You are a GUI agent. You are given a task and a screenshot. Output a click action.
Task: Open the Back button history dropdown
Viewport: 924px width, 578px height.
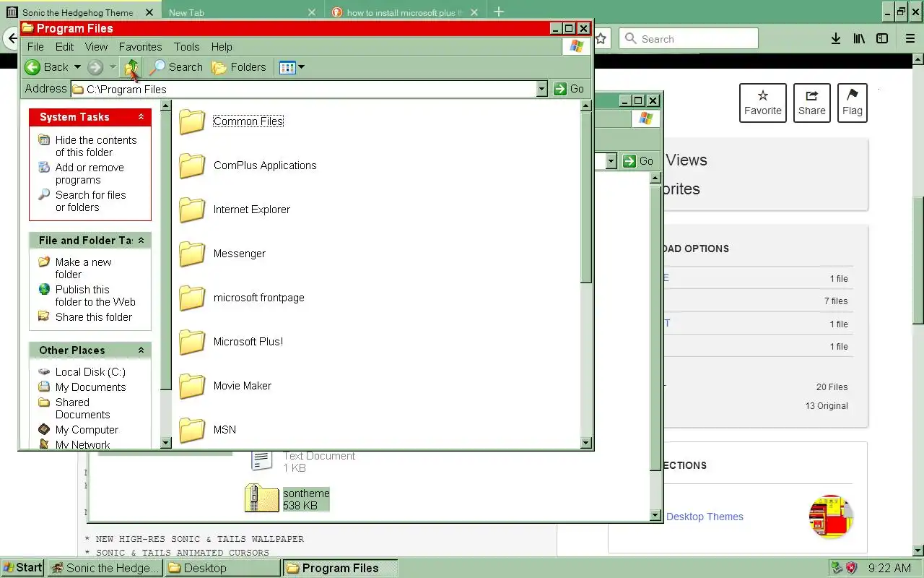78,67
